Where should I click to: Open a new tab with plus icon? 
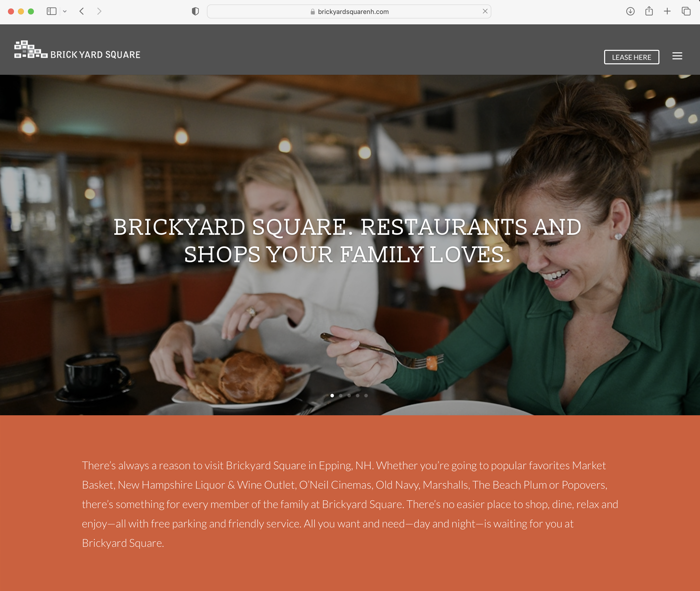click(x=667, y=11)
